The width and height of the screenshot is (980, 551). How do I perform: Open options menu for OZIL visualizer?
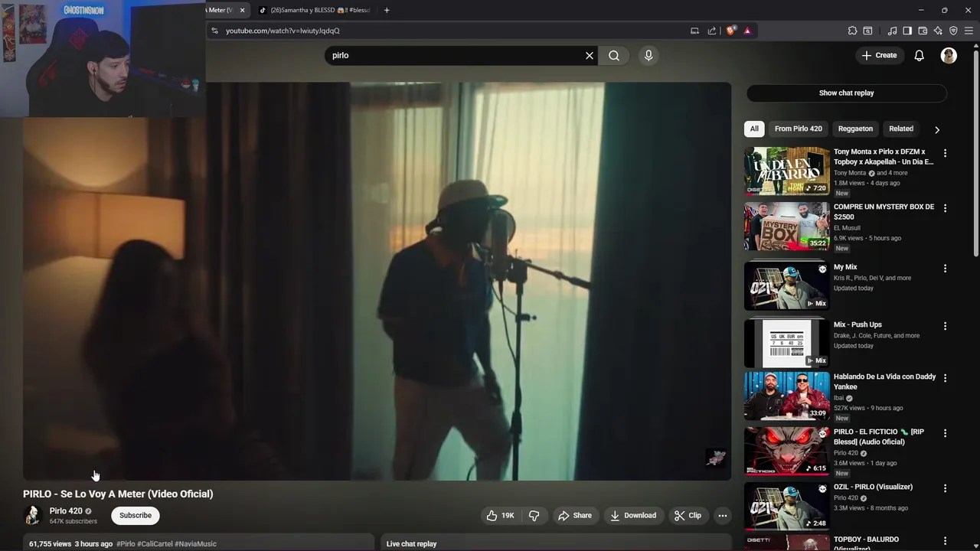coord(945,488)
